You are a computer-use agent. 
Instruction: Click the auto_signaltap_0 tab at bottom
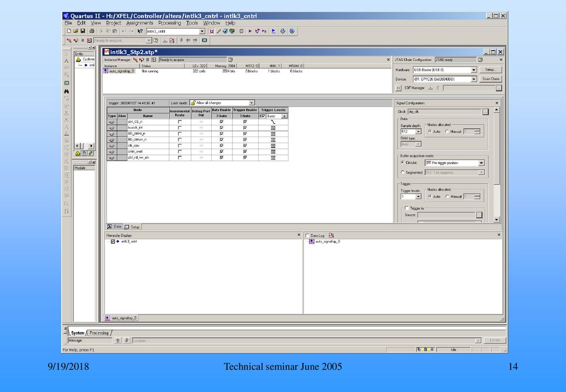click(x=121, y=318)
